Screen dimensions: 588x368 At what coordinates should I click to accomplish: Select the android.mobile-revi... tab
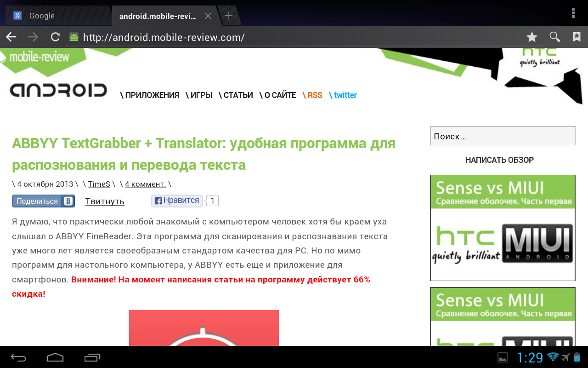[158, 16]
